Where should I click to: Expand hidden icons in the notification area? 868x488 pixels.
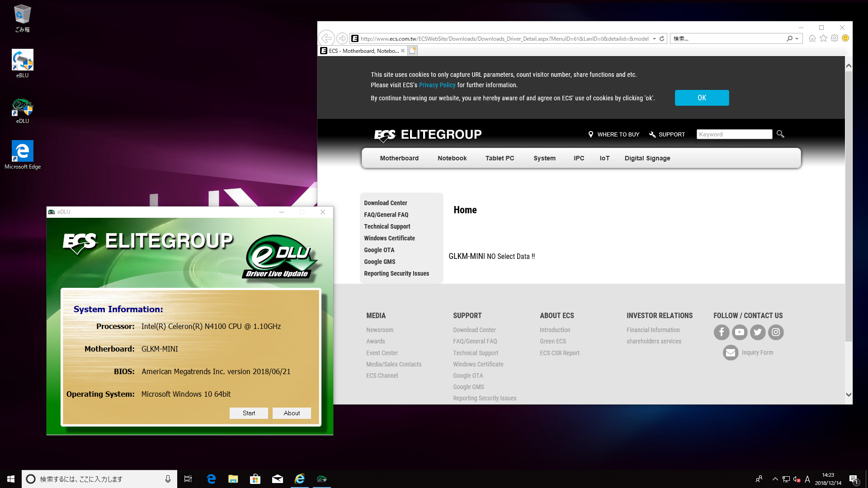click(775, 479)
